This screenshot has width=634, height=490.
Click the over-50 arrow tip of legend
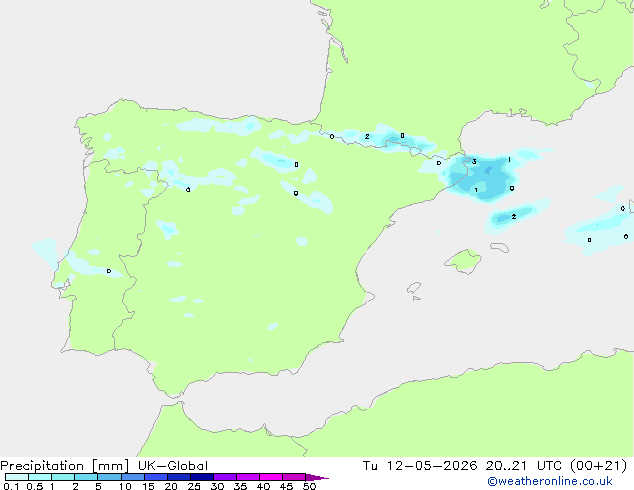point(317,477)
